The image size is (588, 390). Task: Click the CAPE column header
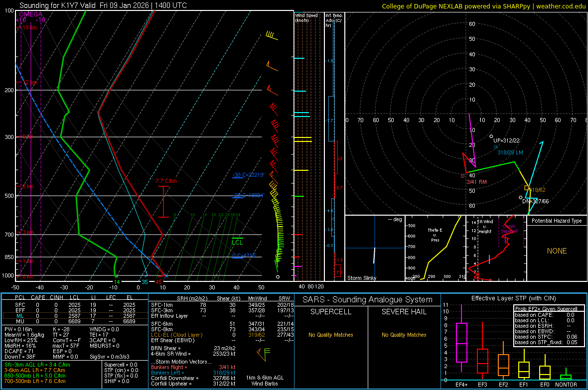38,297
